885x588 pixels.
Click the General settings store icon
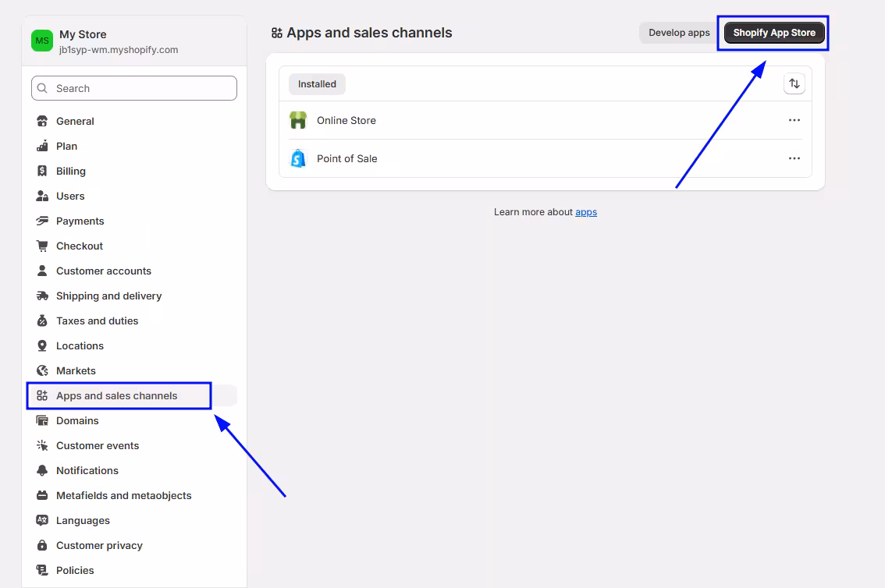point(42,121)
